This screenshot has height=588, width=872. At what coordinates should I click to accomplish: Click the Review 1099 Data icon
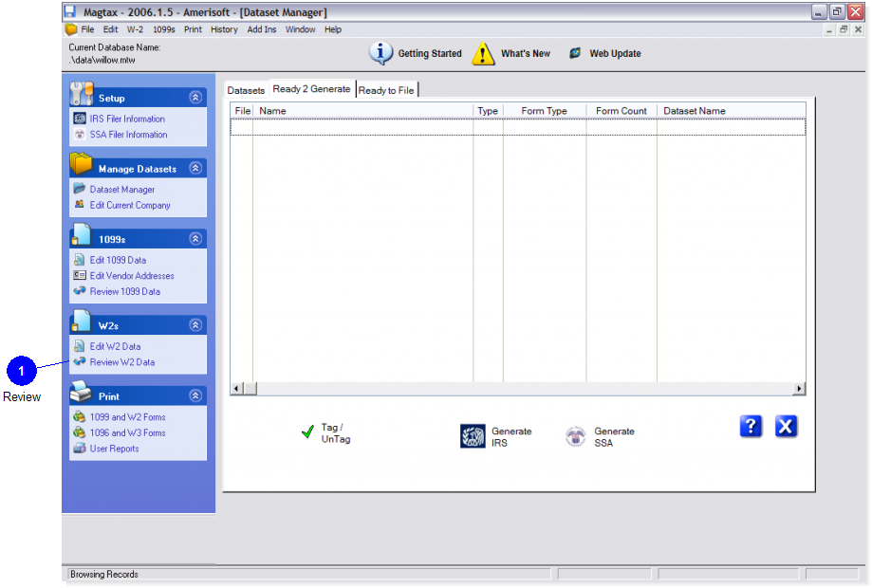80,290
